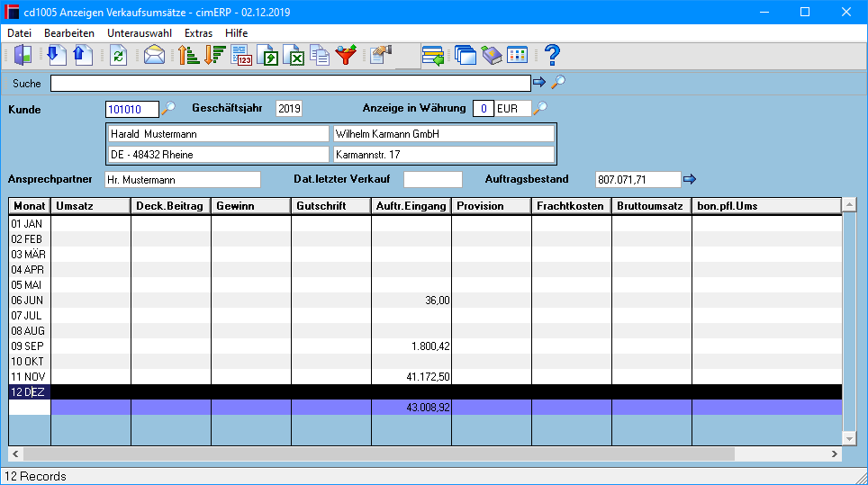The image size is (868, 485).
Task: Open the Kunde lookup magnifier
Action: 169,107
